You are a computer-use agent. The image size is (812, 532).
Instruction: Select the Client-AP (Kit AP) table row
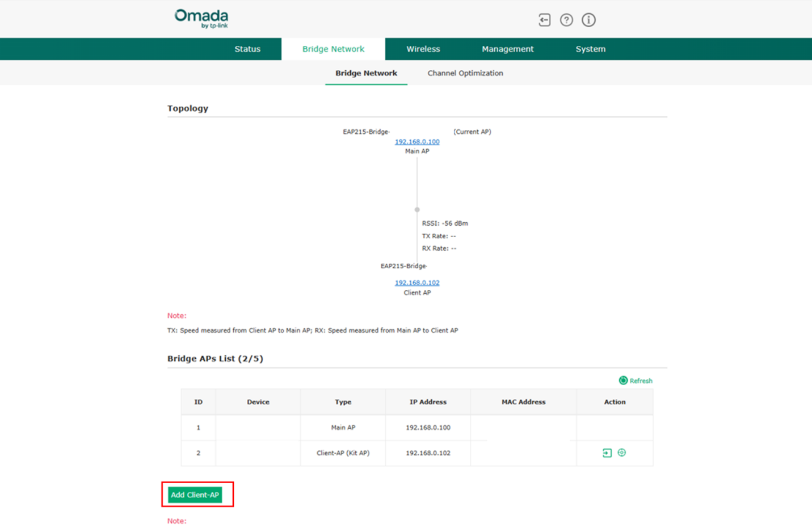(x=343, y=453)
